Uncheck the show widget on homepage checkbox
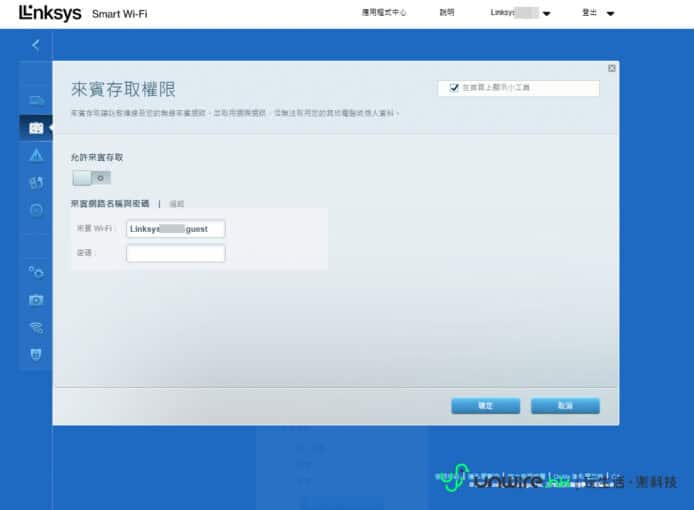Screen dimensions: 694x510 [x=454, y=88]
